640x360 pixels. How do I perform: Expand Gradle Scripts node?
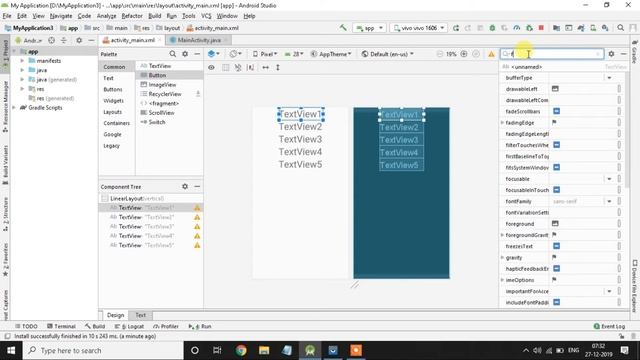(x=15, y=108)
